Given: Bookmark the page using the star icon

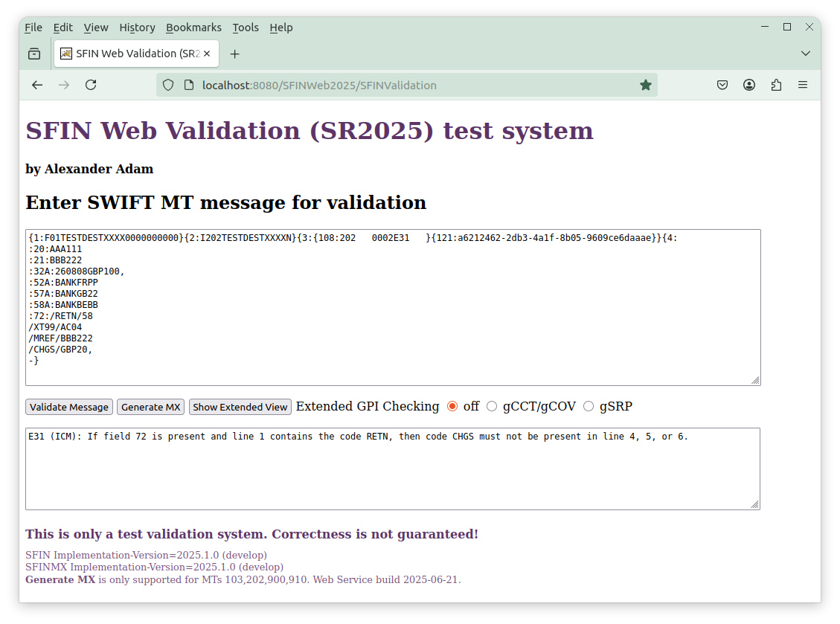Looking at the screenshot, I should (645, 85).
